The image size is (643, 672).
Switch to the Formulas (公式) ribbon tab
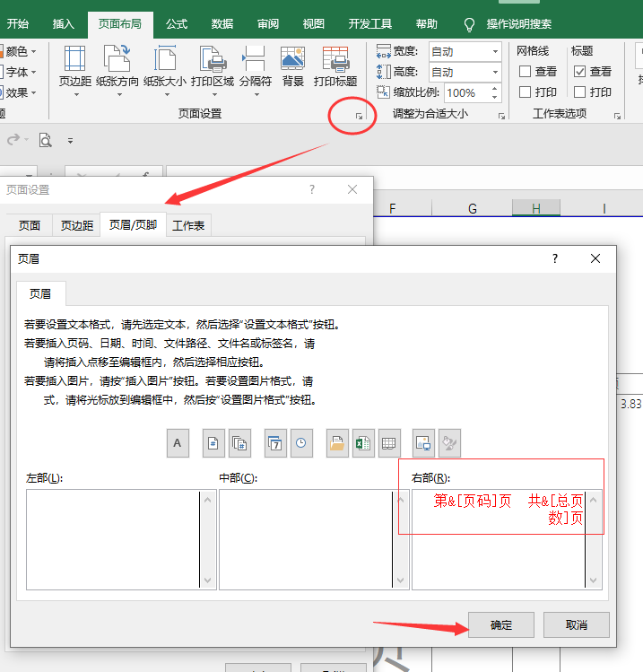(x=177, y=24)
